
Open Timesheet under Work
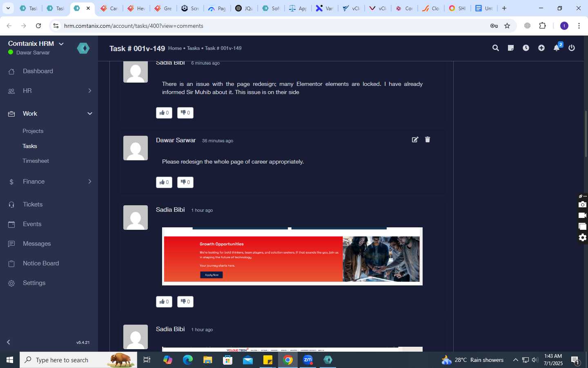pos(36,161)
